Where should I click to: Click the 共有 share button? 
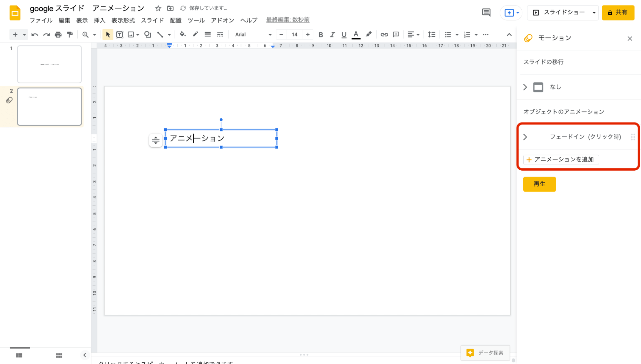[x=618, y=13]
